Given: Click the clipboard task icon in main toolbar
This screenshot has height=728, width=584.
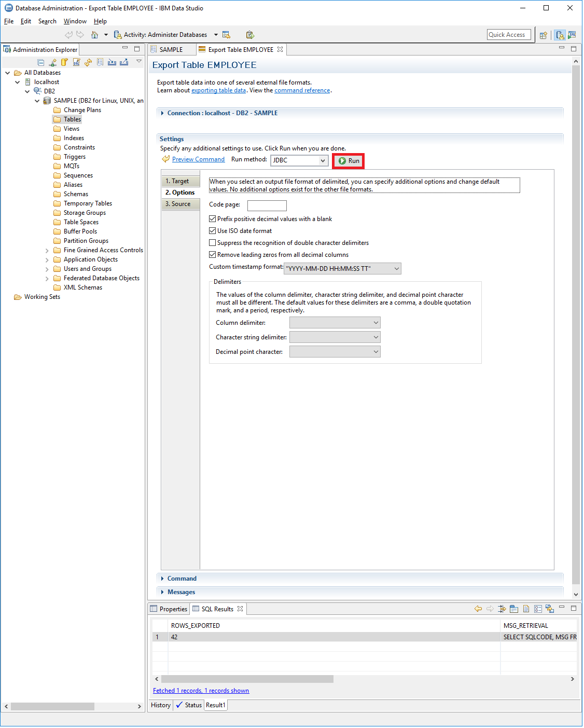Looking at the screenshot, I should pos(250,35).
